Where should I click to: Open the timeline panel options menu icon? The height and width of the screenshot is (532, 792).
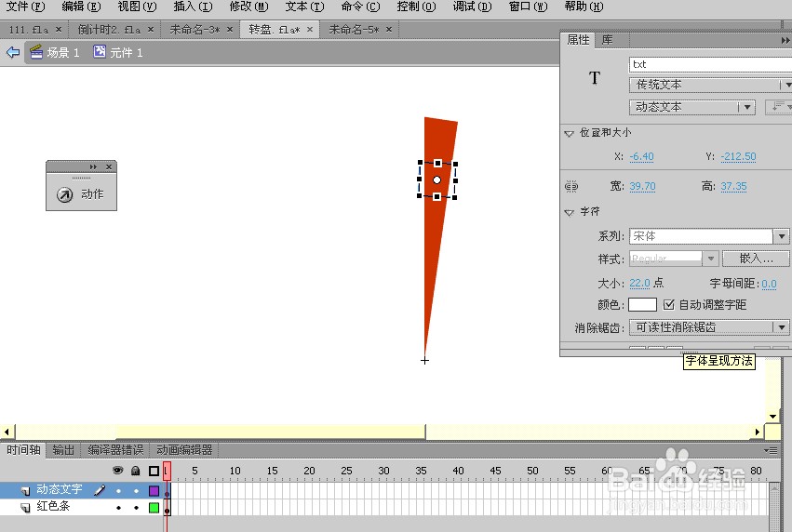(x=771, y=450)
